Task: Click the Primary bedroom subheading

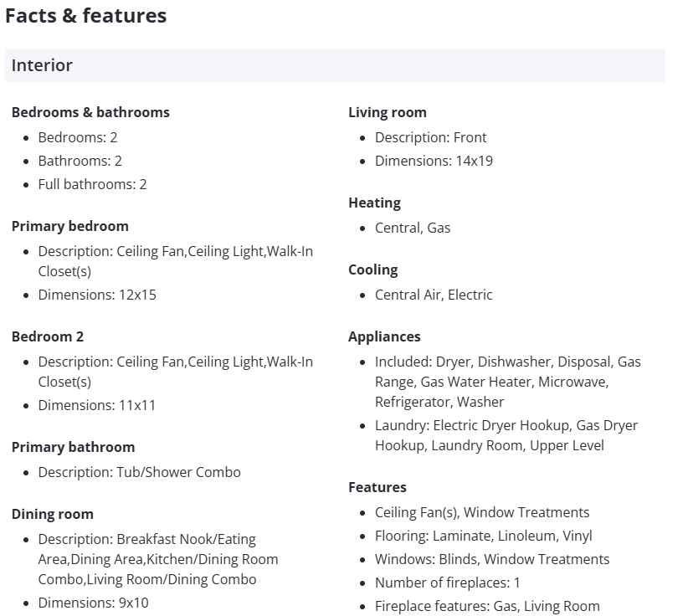Action: (x=70, y=226)
